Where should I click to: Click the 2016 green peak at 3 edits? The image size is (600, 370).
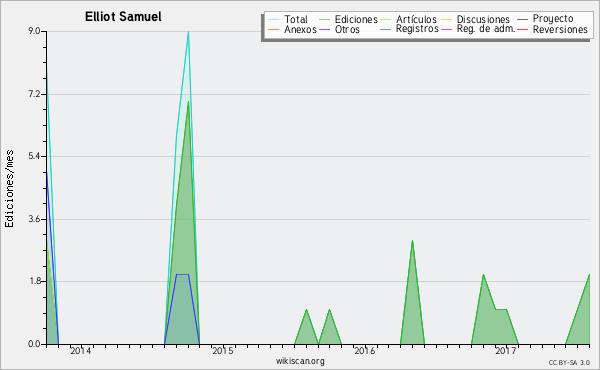click(412, 241)
